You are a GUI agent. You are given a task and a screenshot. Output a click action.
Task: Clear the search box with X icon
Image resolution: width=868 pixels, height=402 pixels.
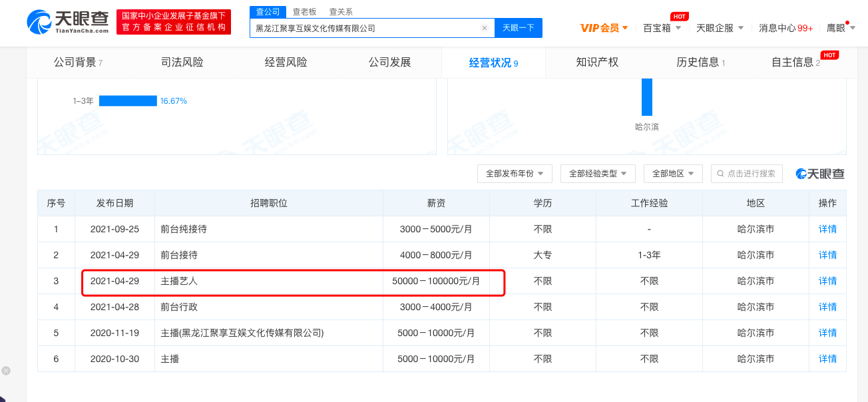click(485, 28)
